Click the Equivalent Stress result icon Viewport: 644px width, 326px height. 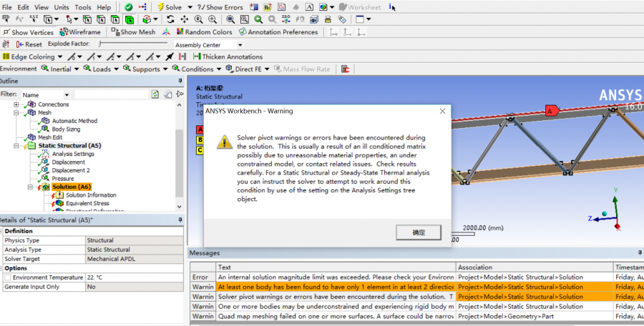[59, 203]
